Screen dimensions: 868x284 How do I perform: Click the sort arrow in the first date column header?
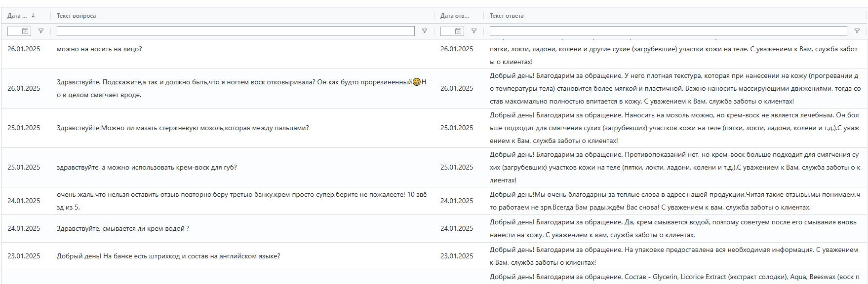click(x=33, y=16)
